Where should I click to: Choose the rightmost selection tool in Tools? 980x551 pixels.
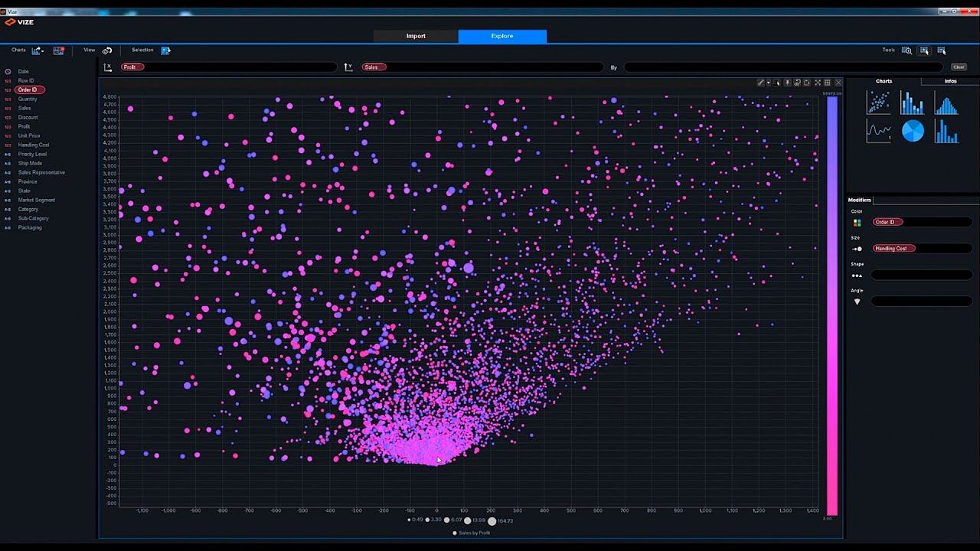click(x=941, y=51)
